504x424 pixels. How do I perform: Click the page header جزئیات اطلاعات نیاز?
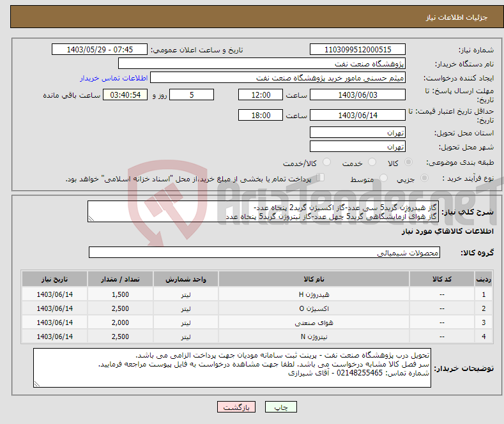tap(457, 17)
